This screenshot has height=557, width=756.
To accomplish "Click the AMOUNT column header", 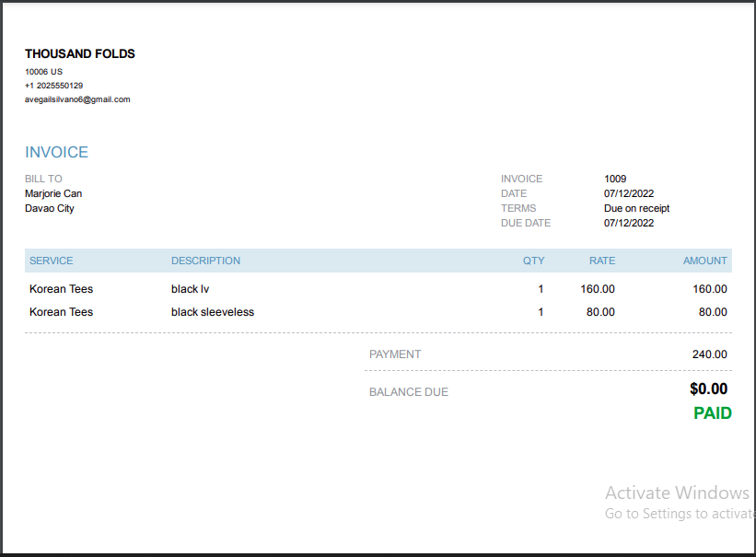I will pos(704,261).
